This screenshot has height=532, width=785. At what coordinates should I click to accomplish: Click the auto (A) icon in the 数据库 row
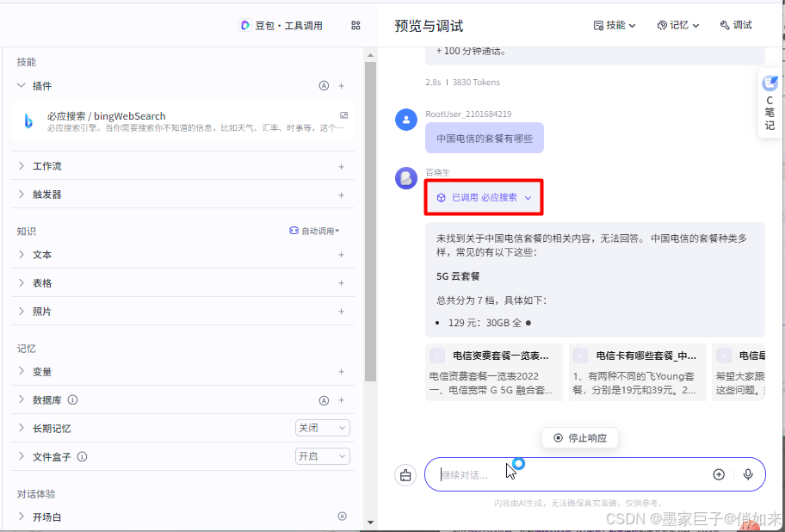point(324,400)
